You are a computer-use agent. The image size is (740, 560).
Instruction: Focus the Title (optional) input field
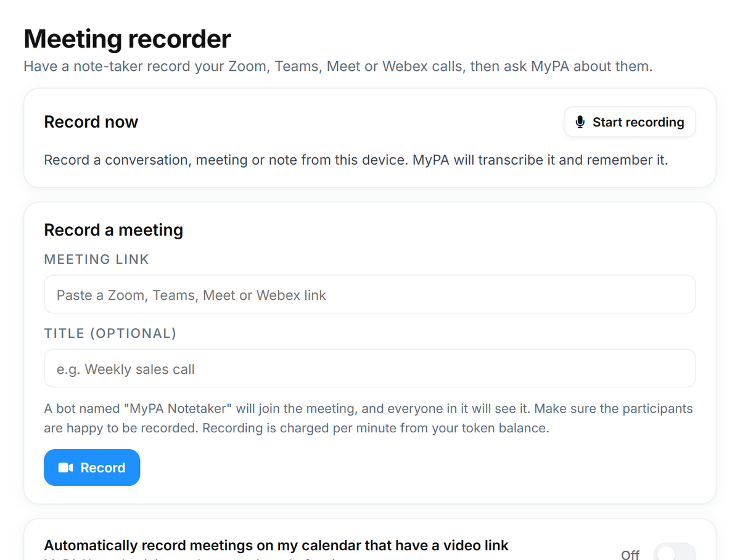point(370,368)
